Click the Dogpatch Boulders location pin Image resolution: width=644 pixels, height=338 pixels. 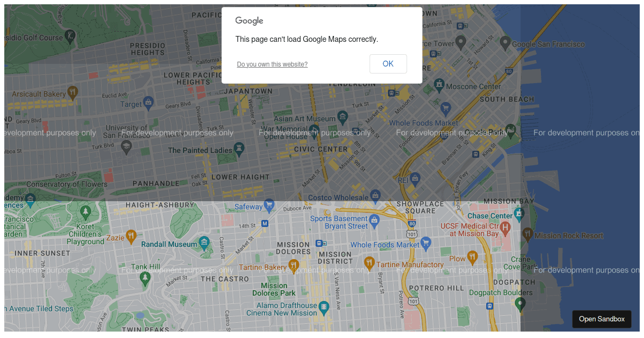tap(519, 304)
